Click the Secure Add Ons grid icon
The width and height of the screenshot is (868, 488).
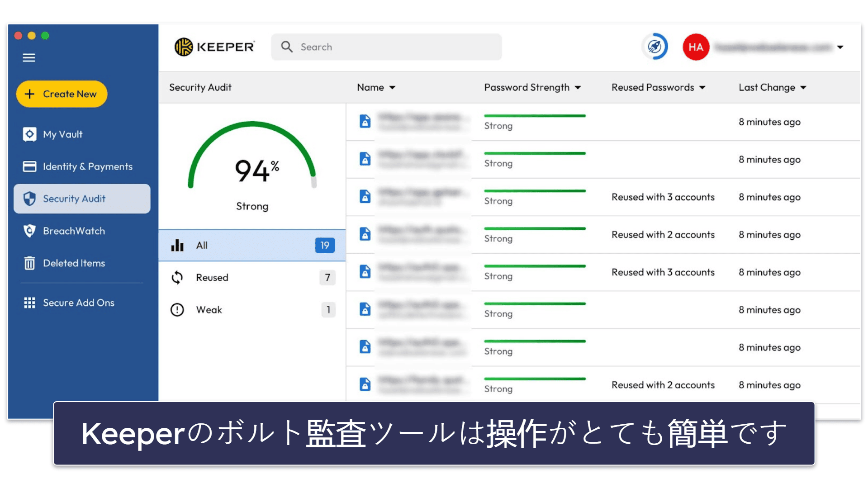click(x=29, y=303)
